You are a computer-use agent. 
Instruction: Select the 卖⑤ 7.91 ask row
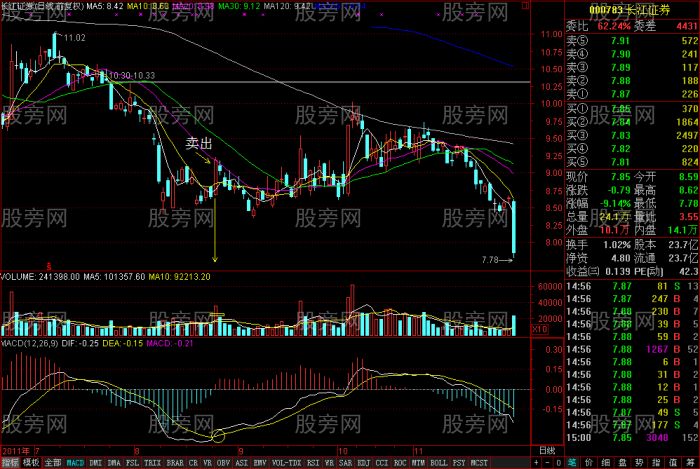point(632,41)
